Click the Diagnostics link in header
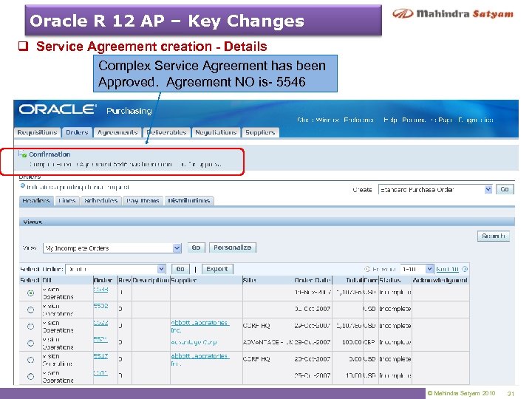The width and height of the screenshot is (532, 399). click(x=475, y=120)
